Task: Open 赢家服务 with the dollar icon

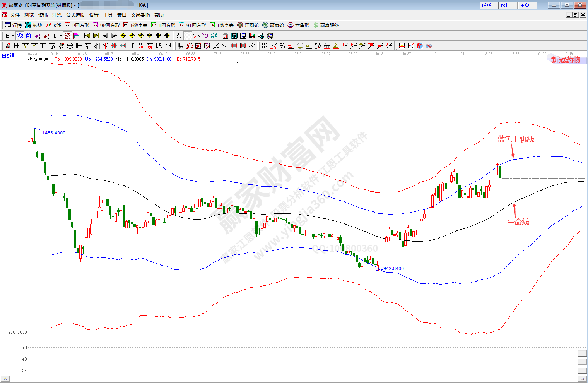Action: pos(326,25)
